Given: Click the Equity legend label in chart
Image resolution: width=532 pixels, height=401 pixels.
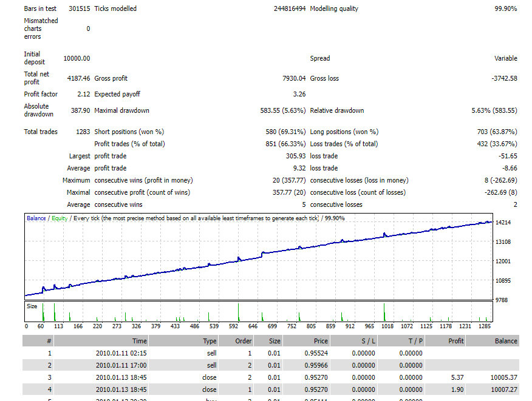Looking at the screenshot, I should click(60, 218).
